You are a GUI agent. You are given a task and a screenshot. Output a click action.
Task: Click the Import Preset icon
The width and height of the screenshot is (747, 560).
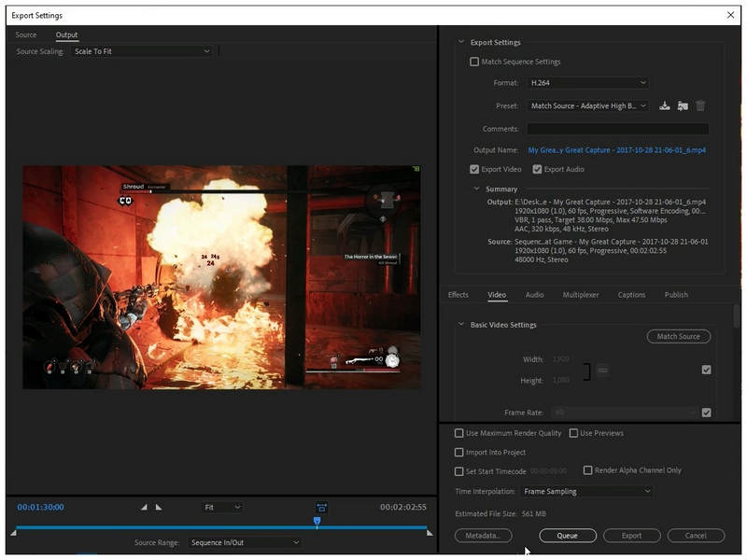[683, 105]
